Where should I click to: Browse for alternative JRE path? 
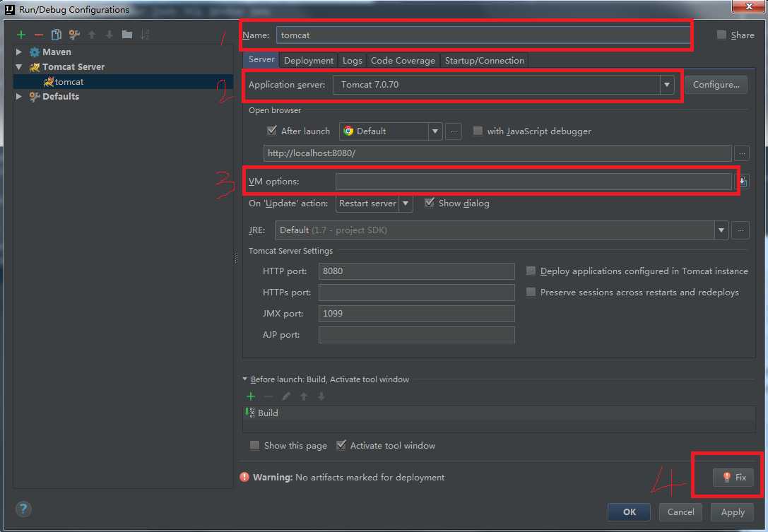[740, 230]
